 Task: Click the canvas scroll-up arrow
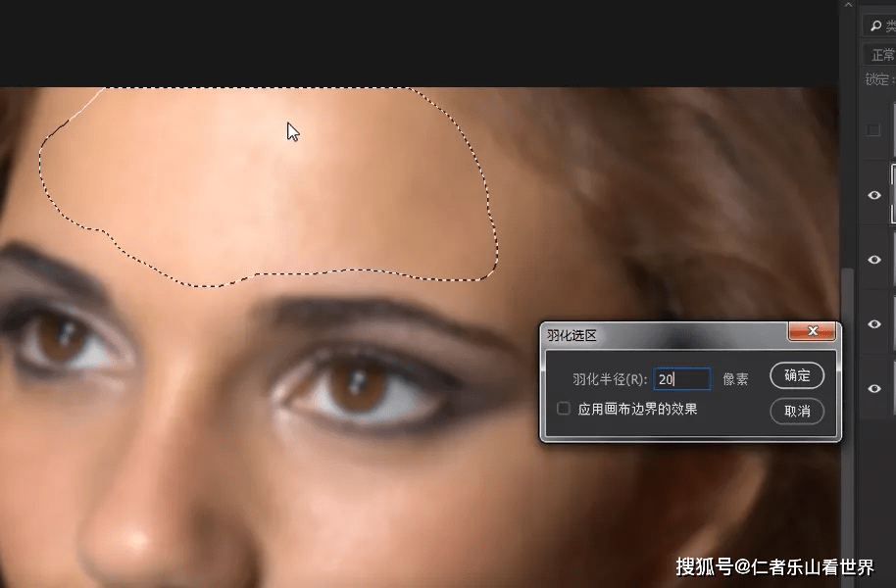pos(848,5)
